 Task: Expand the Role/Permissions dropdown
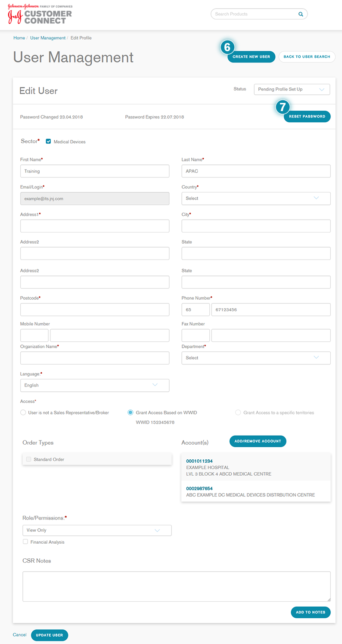tap(97, 530)
